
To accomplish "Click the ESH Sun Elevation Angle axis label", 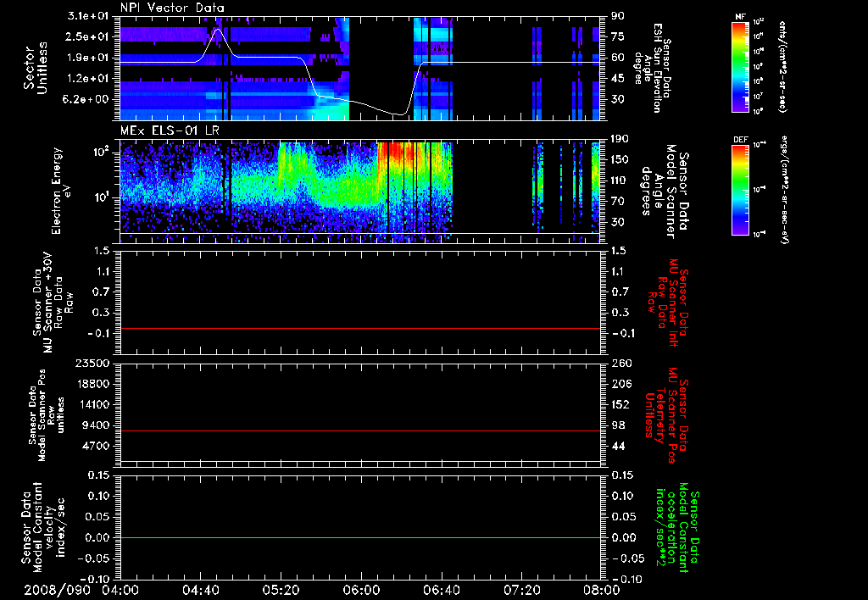I will point(652,68).
